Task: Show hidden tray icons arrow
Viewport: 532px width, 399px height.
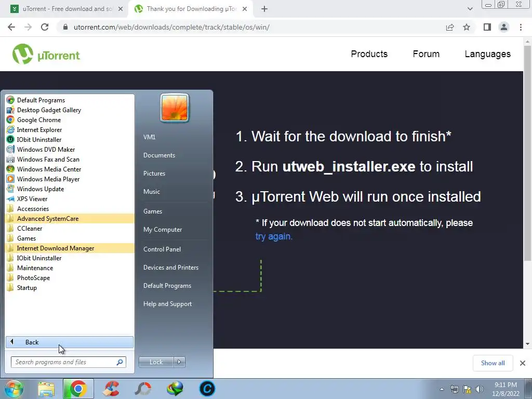Action: (x=442, y=389)
